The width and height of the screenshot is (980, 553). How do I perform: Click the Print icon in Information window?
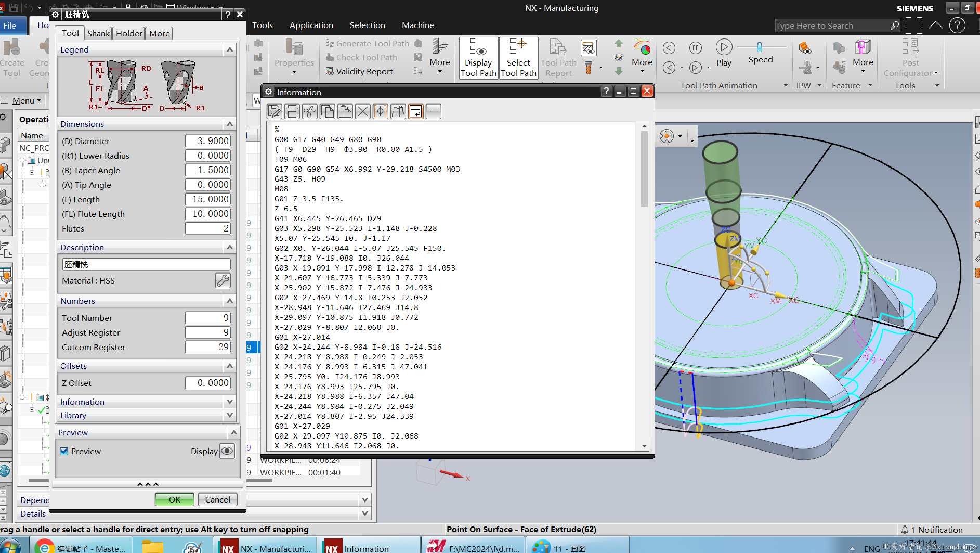click(x=292, y=111)
